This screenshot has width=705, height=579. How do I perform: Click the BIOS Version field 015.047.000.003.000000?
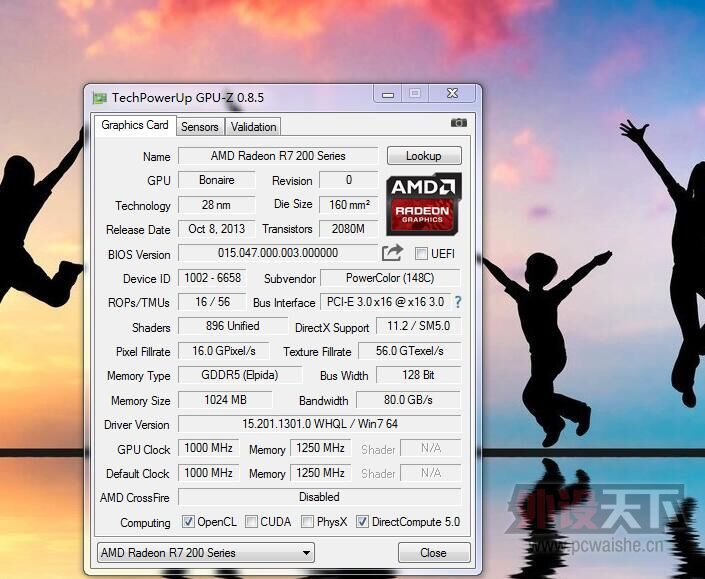tap(278, 253)
